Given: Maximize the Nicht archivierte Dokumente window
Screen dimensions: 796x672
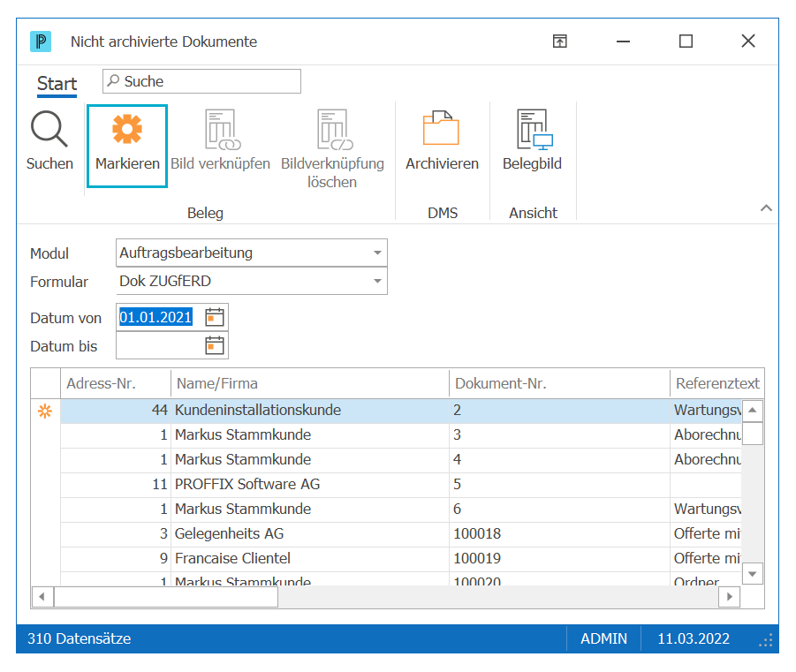Looking at the screenshot, I should tap(686, 42).
